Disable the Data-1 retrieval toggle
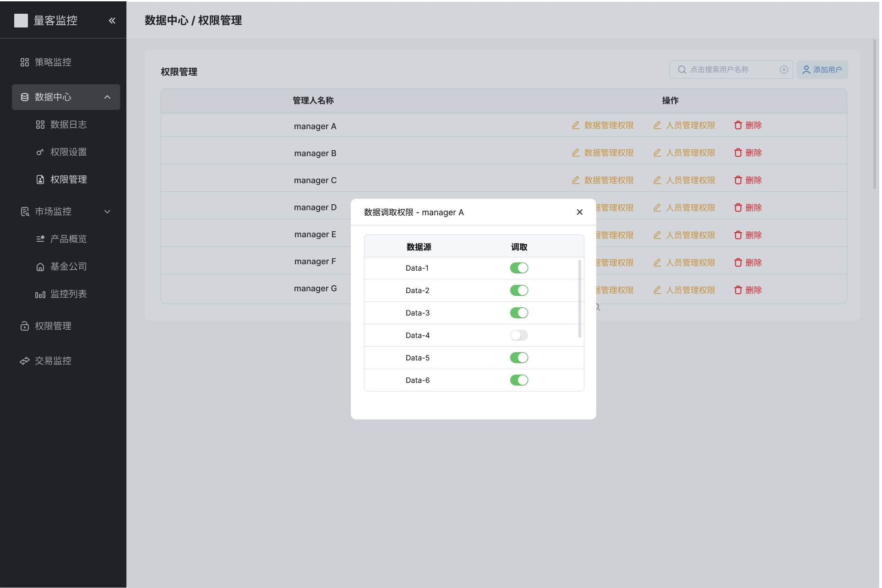 [519, 268]
